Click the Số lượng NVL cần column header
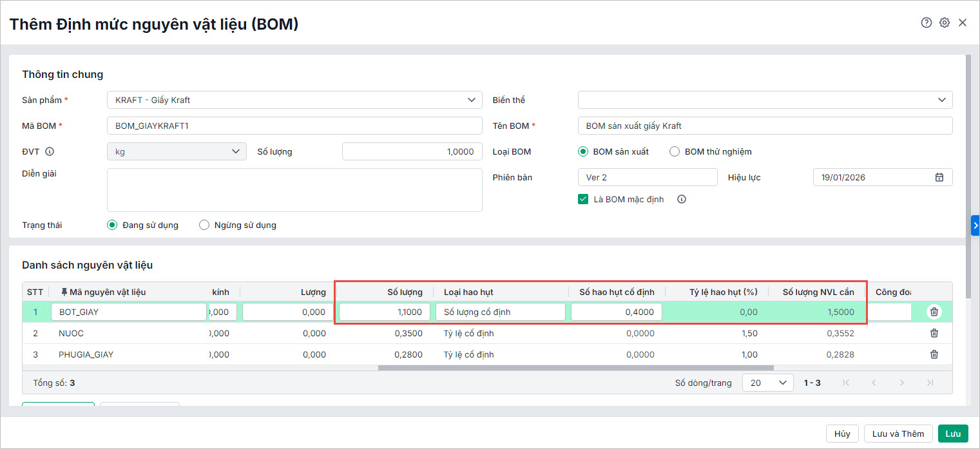Image resolution: width=980 pixels, height=449 pixels. point(818,292)
